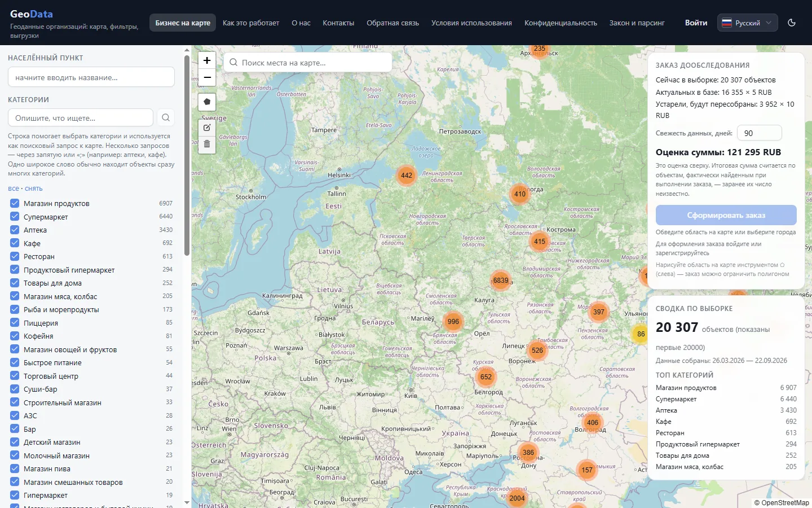812x508 pixels.
Task: Click the map cluster marker 442
Action: pos(407,176)
